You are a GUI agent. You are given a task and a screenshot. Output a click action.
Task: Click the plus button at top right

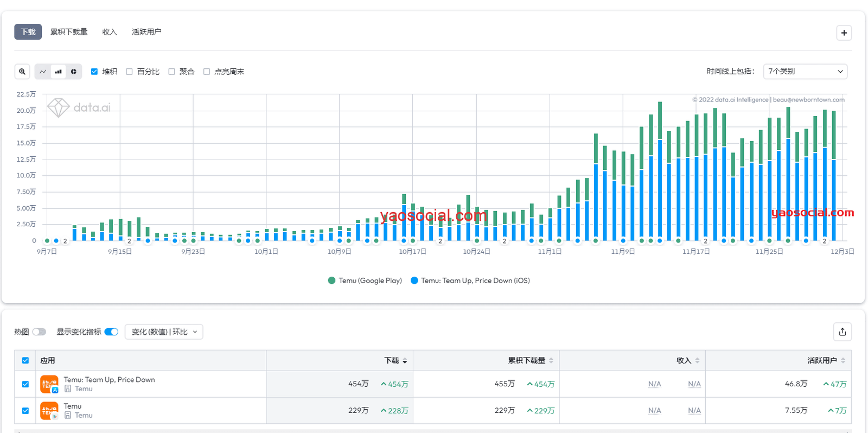point(844,33)
